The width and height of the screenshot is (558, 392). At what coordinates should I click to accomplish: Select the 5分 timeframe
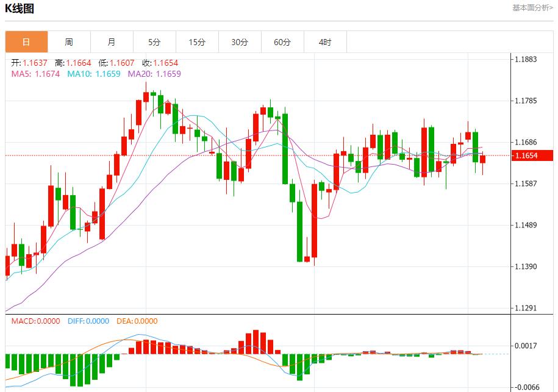click(x=154, y=41)
